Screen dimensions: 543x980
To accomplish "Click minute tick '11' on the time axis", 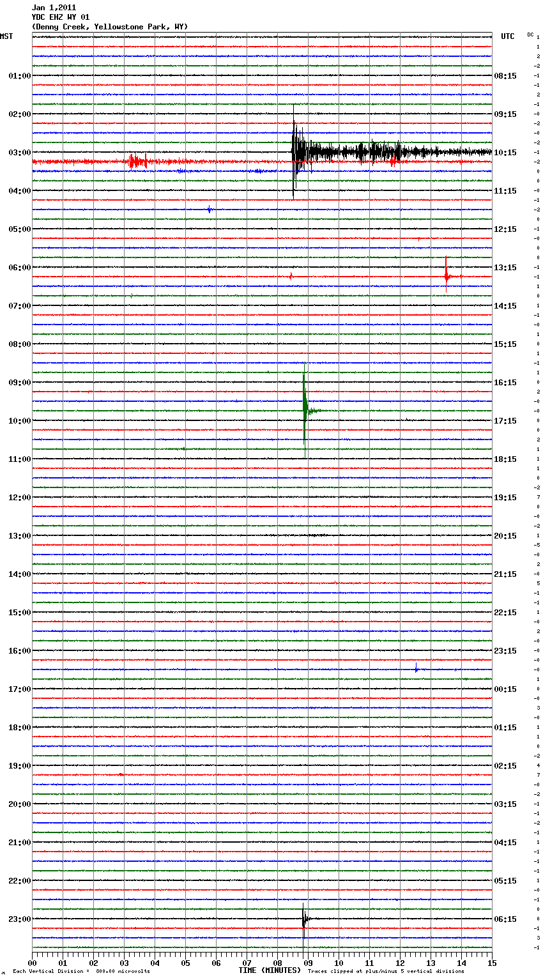I will (369, 963).
